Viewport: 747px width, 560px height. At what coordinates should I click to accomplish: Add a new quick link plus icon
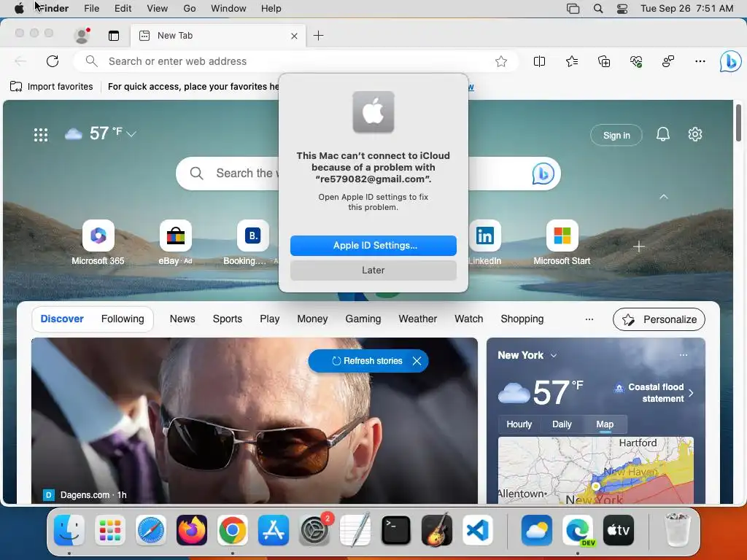[639, 246]
